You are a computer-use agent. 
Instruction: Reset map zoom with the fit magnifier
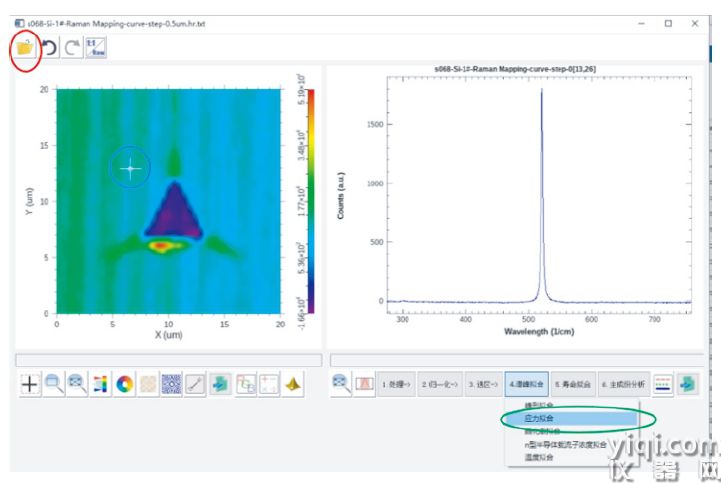click(x=77, y=384)
